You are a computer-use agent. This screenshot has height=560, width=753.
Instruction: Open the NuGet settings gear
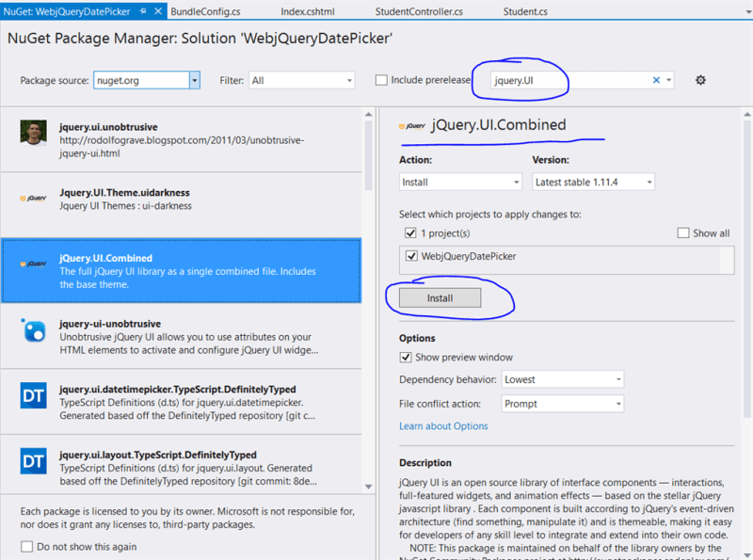(x=700, y=80)
